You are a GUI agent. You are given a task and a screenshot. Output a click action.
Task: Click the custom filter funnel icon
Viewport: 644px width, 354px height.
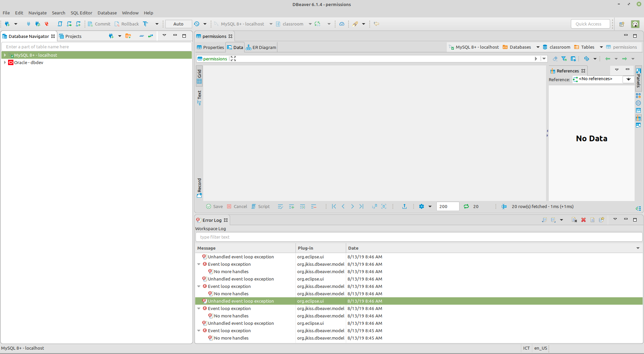[x=564, y=59]
